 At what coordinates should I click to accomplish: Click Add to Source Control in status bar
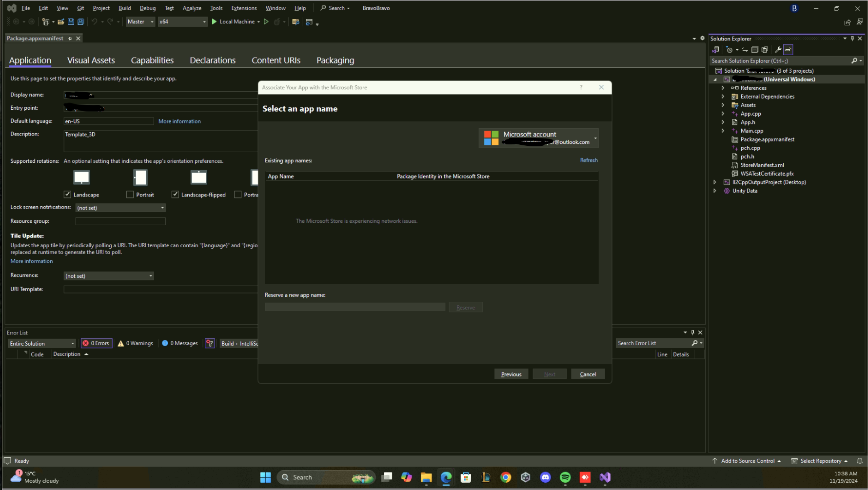(747, 461)
